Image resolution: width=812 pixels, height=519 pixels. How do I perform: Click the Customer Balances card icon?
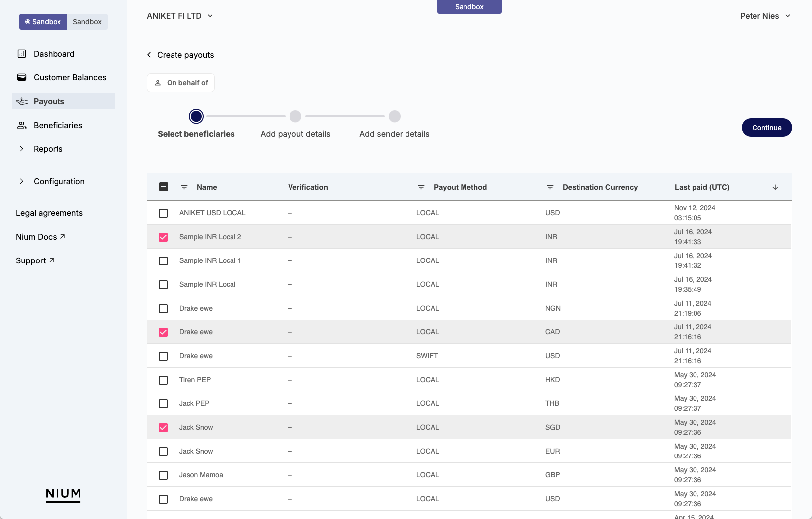pos(22,77)
